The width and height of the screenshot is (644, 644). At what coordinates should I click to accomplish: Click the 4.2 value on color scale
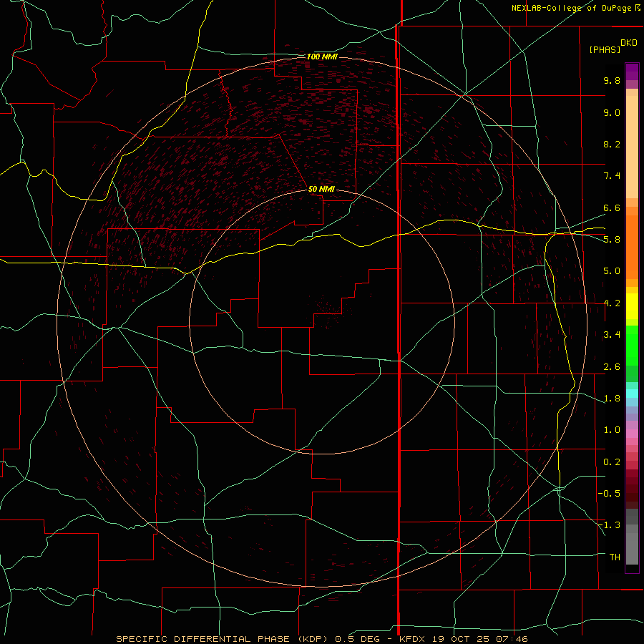pyautogui.click(x=612, y=303)
